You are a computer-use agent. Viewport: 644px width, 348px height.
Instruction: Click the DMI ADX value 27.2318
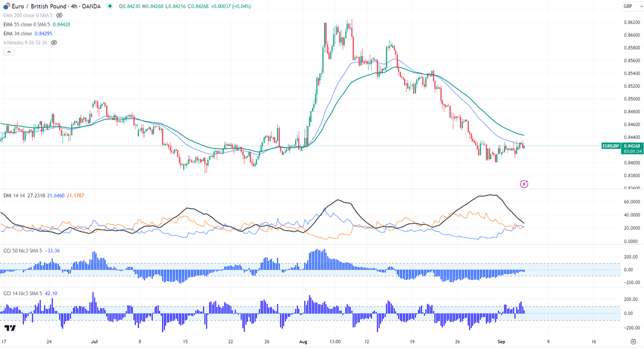pos(36,196)
